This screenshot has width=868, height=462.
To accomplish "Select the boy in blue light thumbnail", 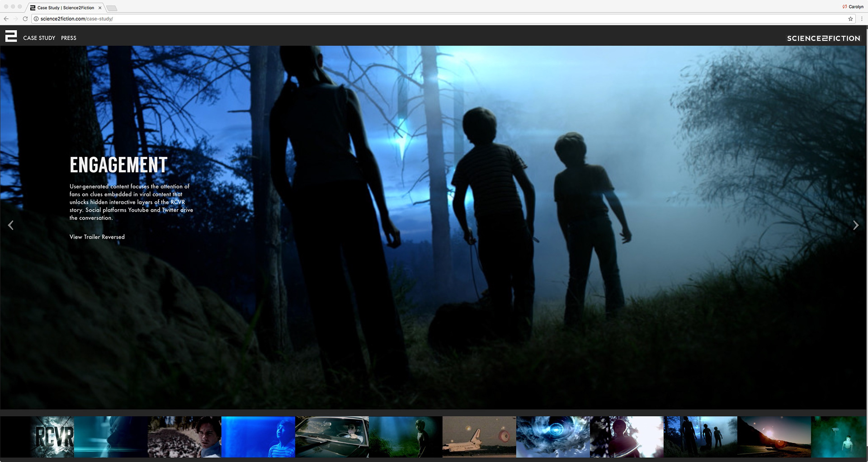I will [258, 437].
